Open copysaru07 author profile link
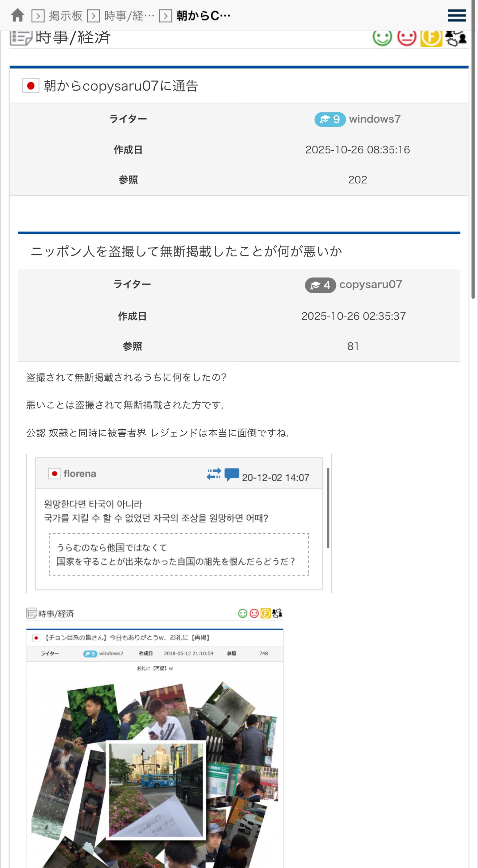The width and height of the screenshot is (478, 868). coord(371,284)
